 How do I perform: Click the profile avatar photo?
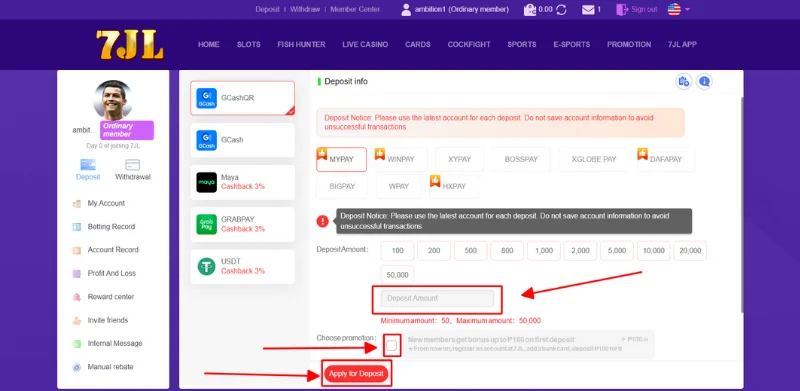click(113, 100)
